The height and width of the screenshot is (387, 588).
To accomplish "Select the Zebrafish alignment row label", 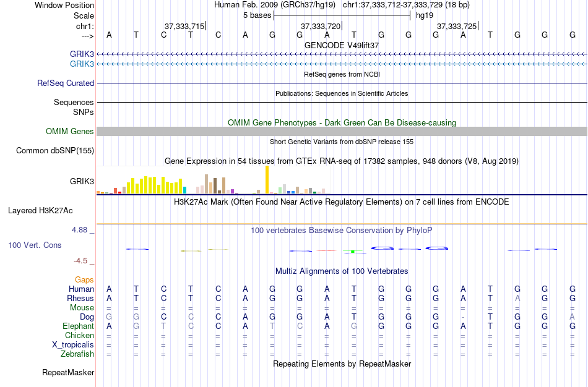I will pyautogui.click(x=77, y=354).
